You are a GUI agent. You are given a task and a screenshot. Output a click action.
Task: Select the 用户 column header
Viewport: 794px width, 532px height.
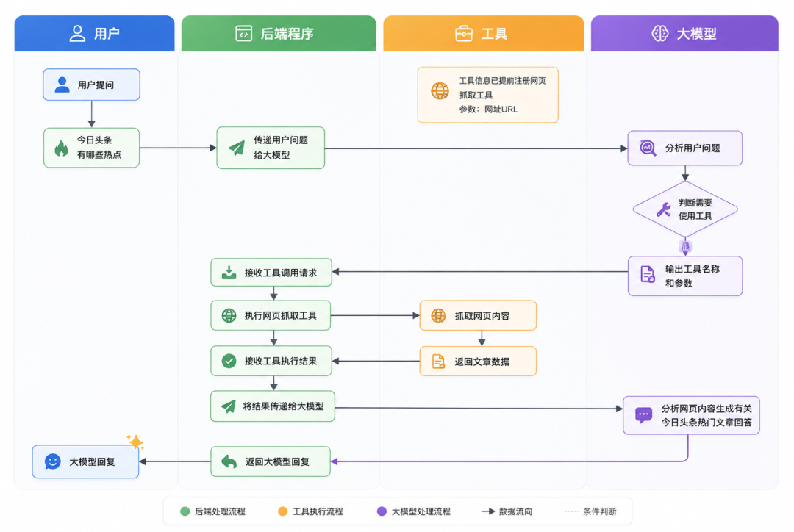94,33
